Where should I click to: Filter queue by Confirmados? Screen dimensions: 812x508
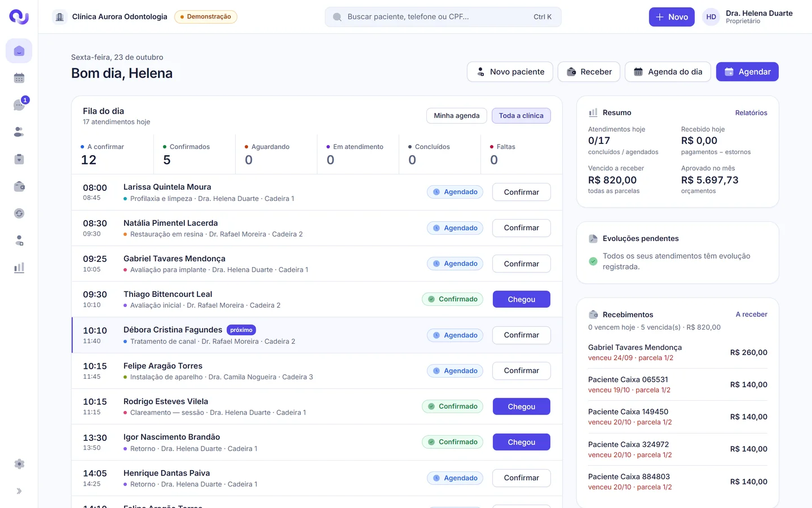195,154
